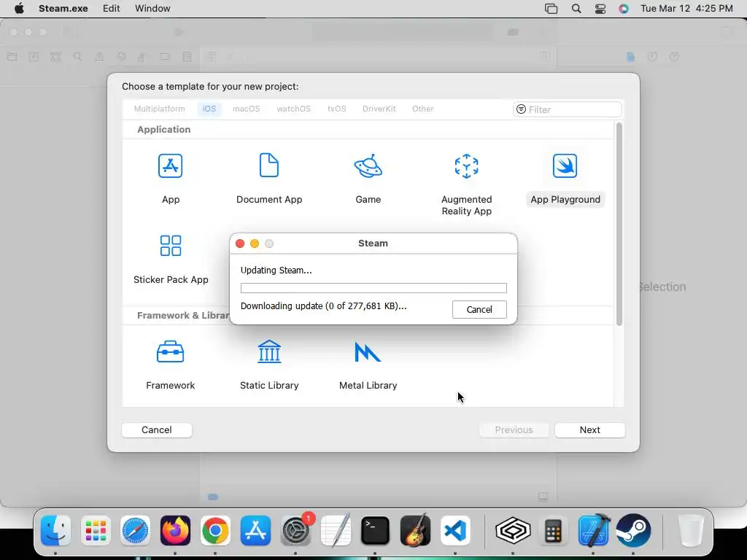Click the Filter templates field

coord(568,109)
